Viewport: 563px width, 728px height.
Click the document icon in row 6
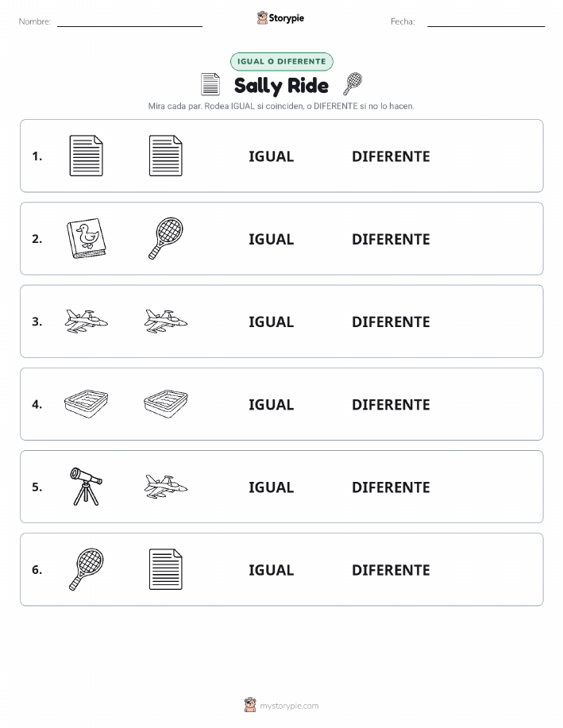pos(166,569)
